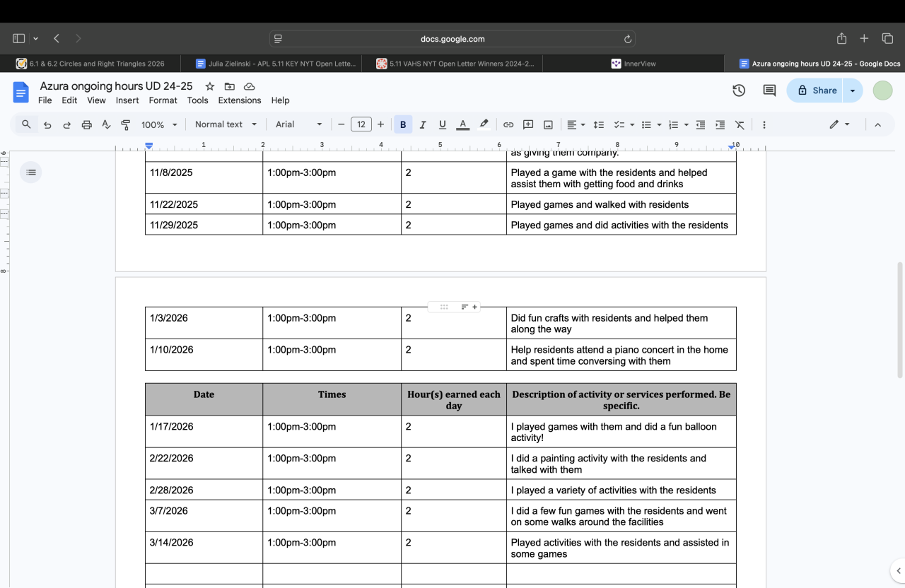Viewport: 905px width, 588px height.
Task: Open the comments panel icon
Action: [769, 90]
